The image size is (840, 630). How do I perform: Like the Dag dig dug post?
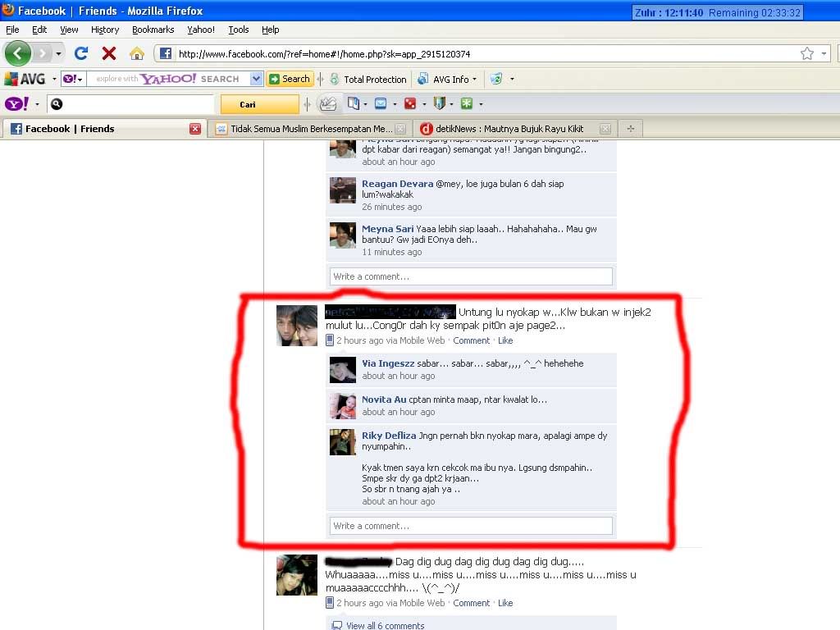505,603
